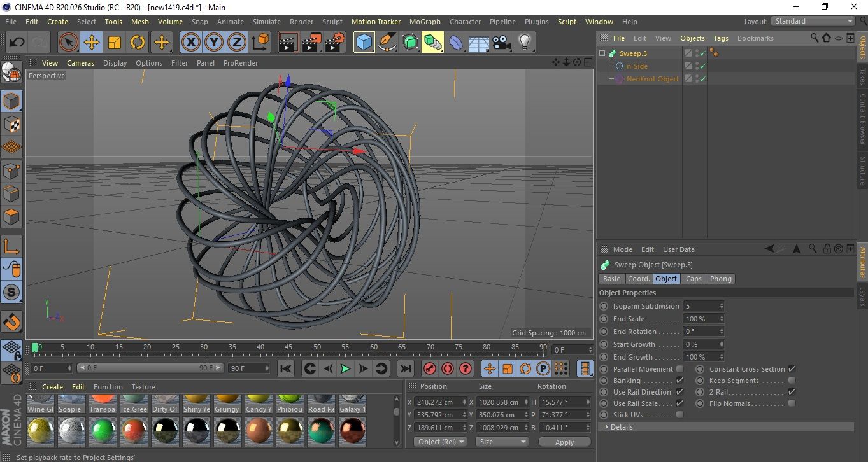
Task: Click the Isoparm Subdivision input field
Action: [700, 306]
